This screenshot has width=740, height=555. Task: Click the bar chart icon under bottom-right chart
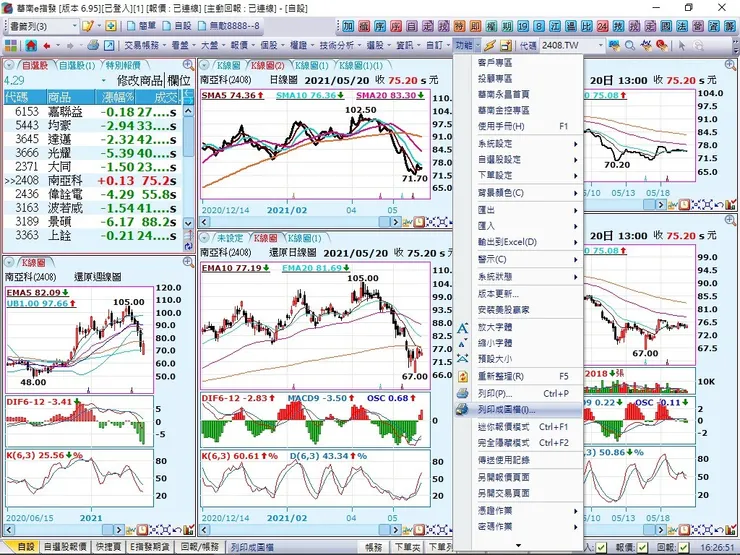tap(731, 530)
